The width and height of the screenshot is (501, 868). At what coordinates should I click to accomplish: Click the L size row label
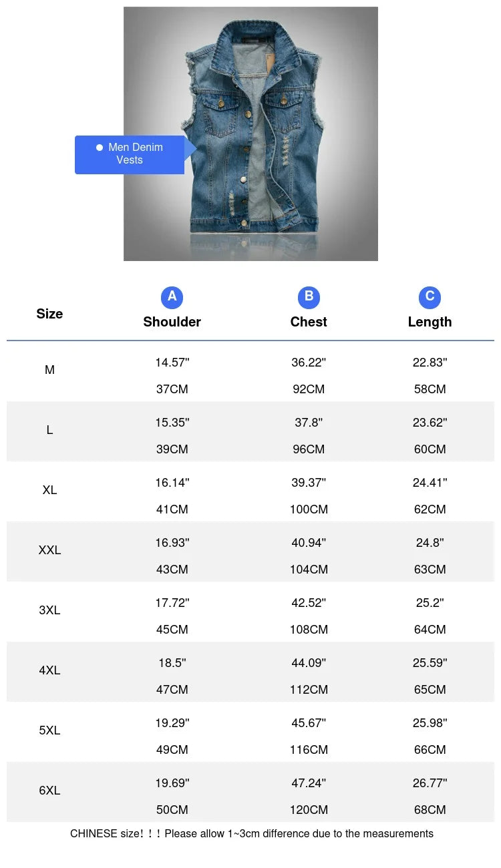[49, 430]
